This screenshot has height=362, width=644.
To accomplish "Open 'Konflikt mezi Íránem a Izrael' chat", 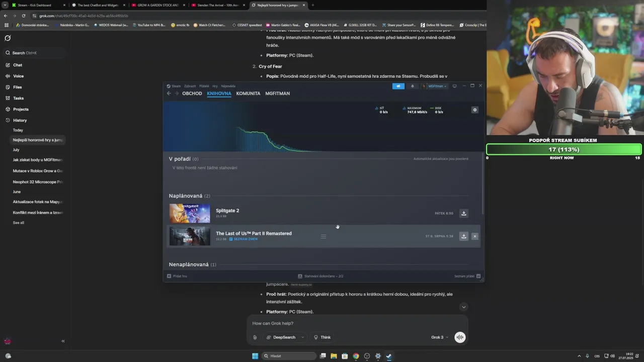I will pos(38,213).
